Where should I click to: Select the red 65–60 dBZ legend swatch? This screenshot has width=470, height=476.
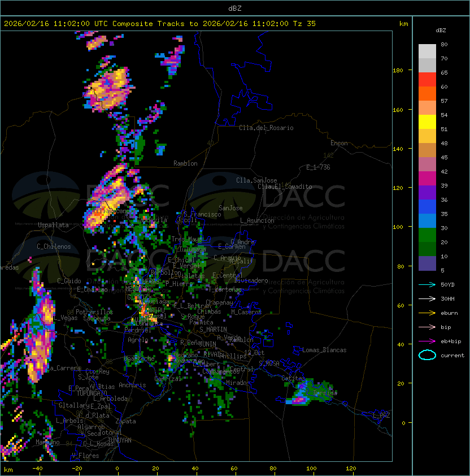(x=427, y=80)
